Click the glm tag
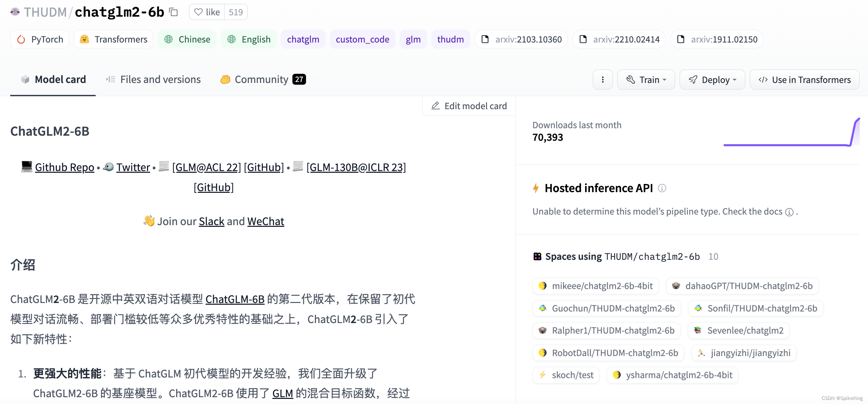868x404 pixels. 413,39
